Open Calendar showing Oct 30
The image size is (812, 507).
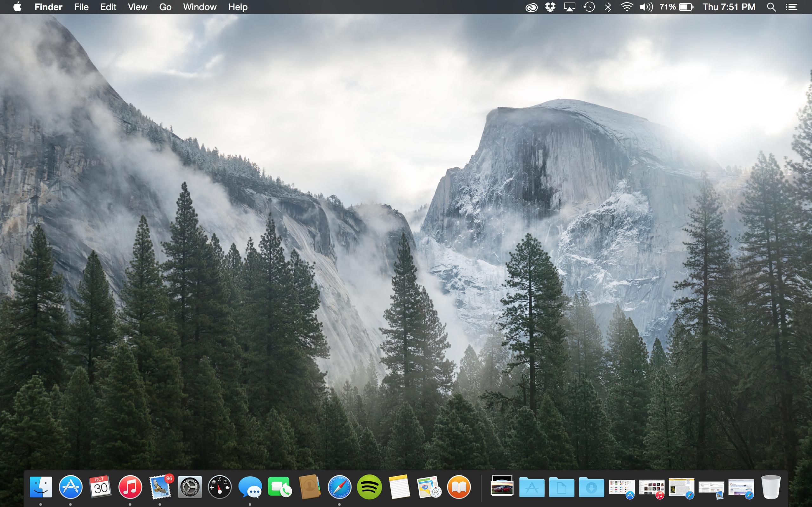tap(100, 486)
